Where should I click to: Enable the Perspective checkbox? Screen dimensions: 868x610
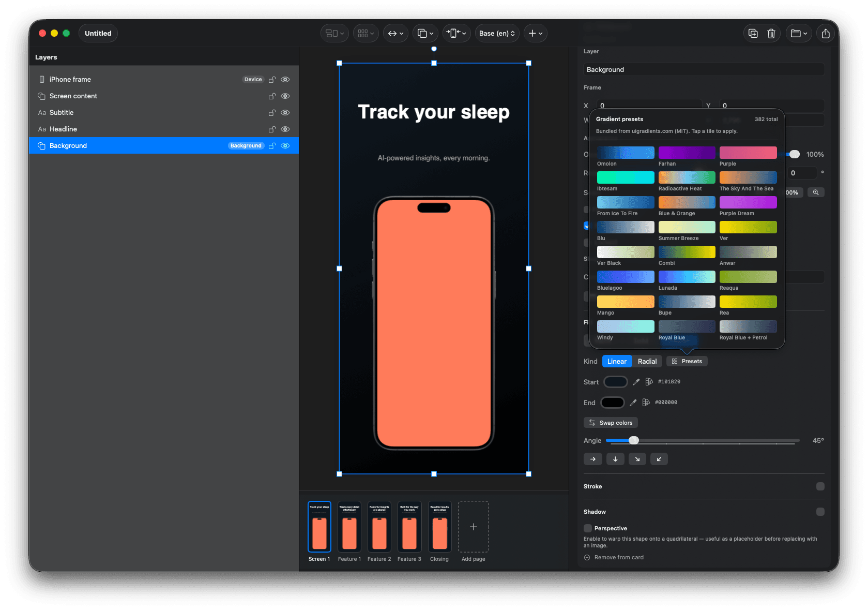point(588,528)
